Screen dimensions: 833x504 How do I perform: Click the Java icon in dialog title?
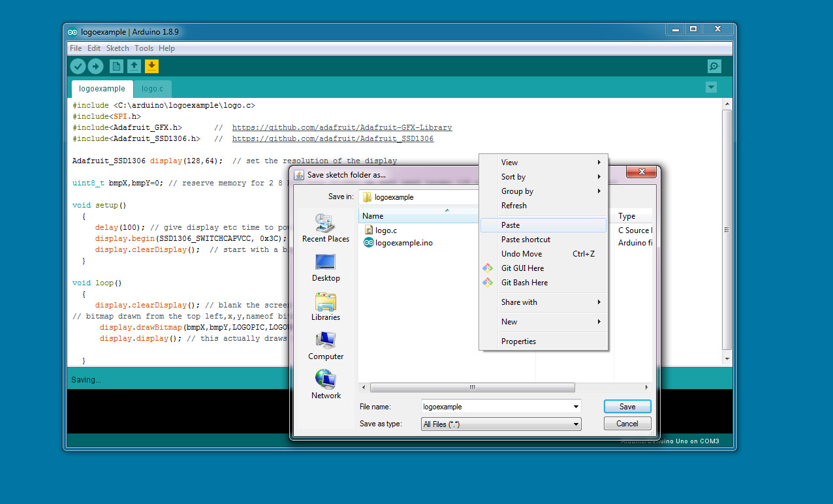[x=300, y=175]
